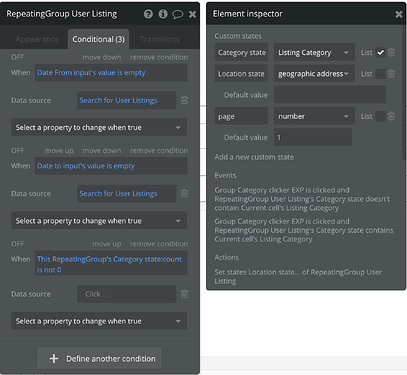The image size is (407, 375).
Task: Open first Search for User Listings data source
Action: point(127,100)
